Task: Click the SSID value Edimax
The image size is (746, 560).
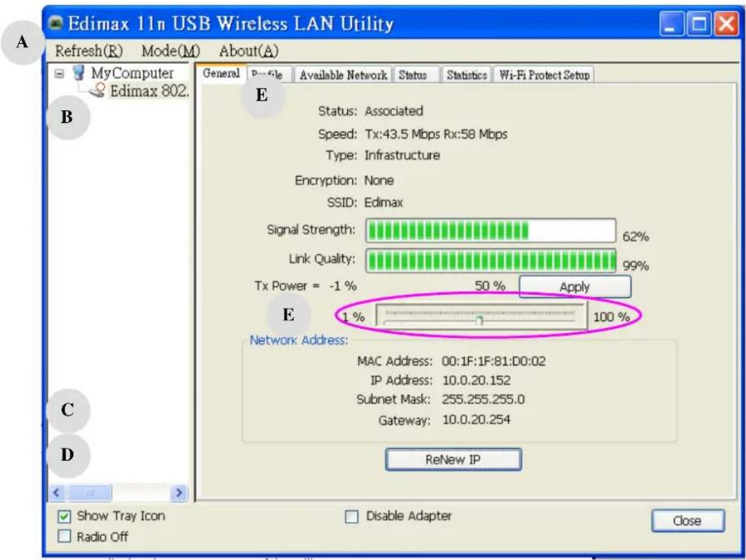Action: click(x=383, y=203)
